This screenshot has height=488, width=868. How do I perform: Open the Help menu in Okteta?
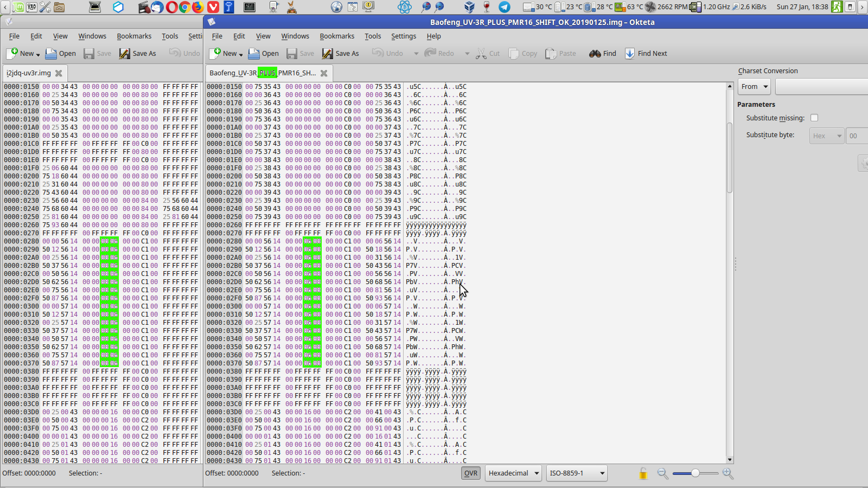[433, 36]
